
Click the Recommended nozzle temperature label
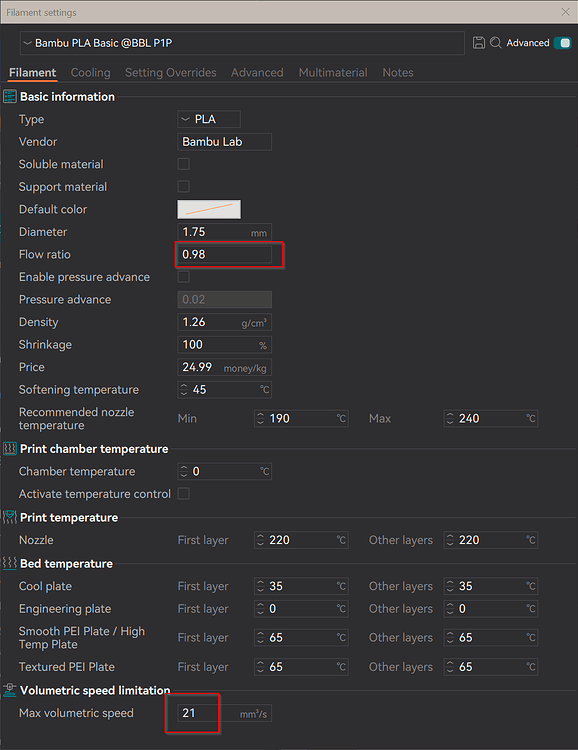click(x=77, y=419)
